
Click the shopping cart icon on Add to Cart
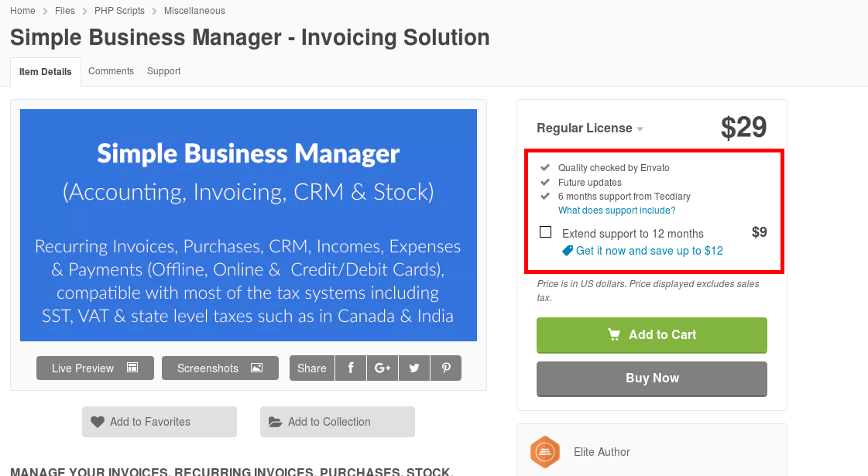tap(614, 335)
